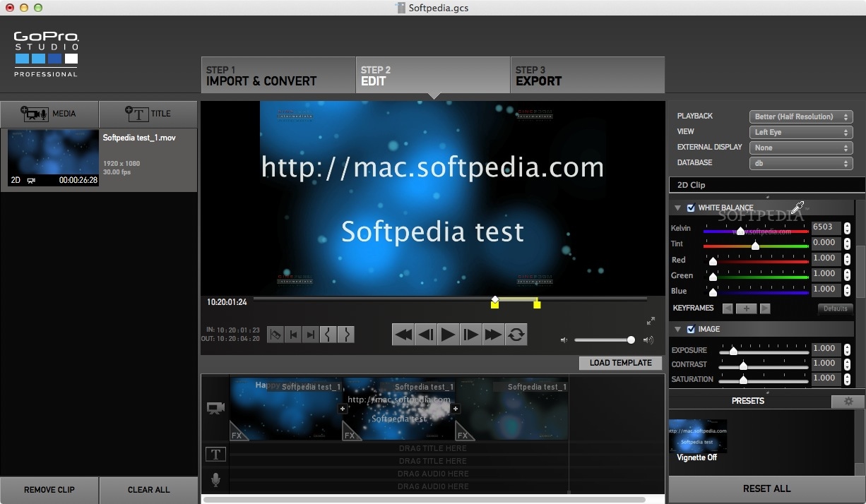
Task: Click the Load Template button
Action: pos(621,363)
